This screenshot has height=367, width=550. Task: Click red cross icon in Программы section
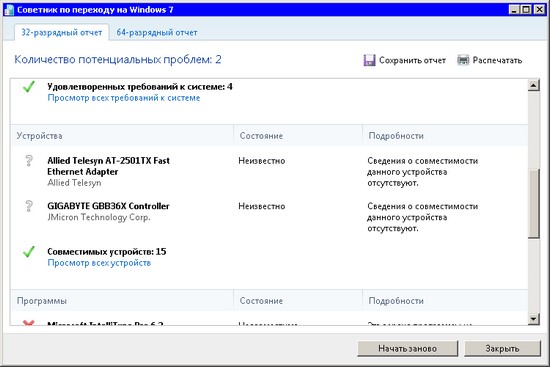[x=28, y=322]
